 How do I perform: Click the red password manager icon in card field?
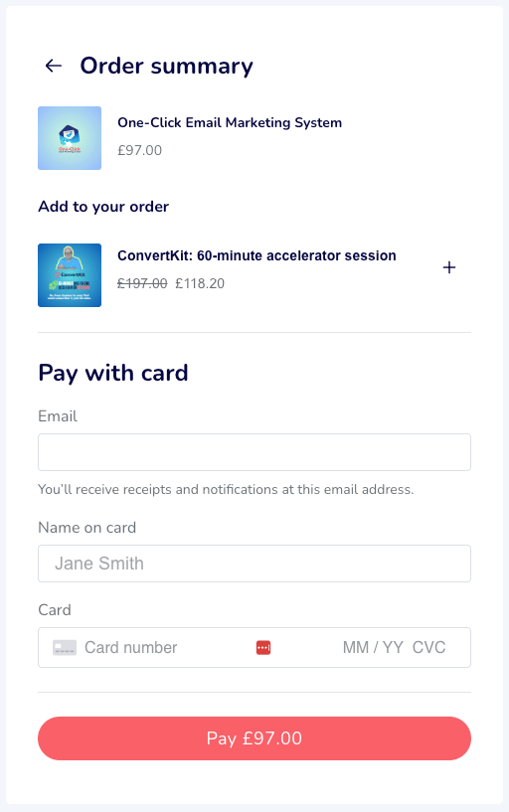click(x=263, y=647)
